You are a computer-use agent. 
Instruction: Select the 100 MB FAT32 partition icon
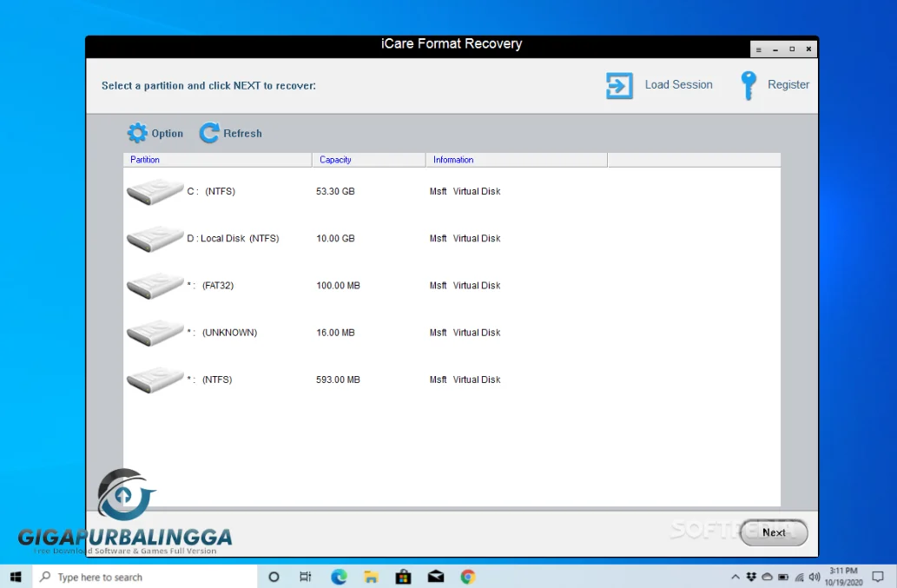pyautogui.click(x=155, y=285)
